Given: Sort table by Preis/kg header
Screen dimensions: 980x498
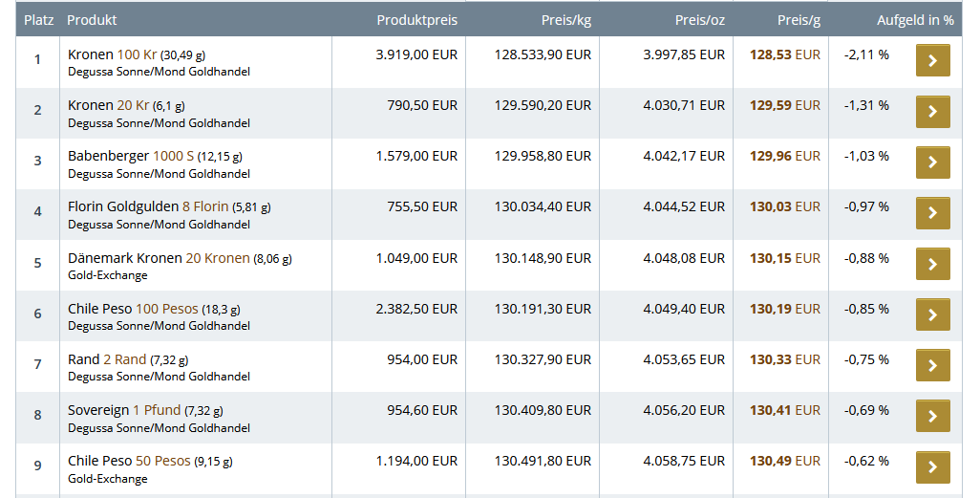Looking at the screenshot, I should pyautogui.click(x=565, y=20).
